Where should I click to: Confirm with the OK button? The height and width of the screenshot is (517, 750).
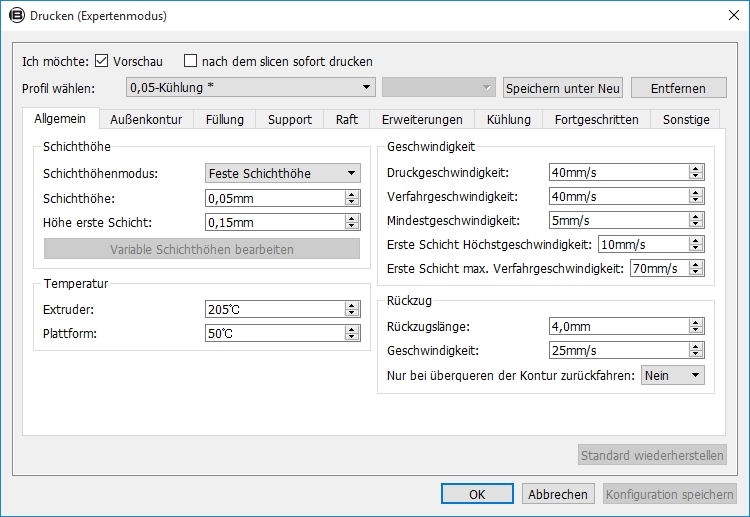(x=477, y=494)
